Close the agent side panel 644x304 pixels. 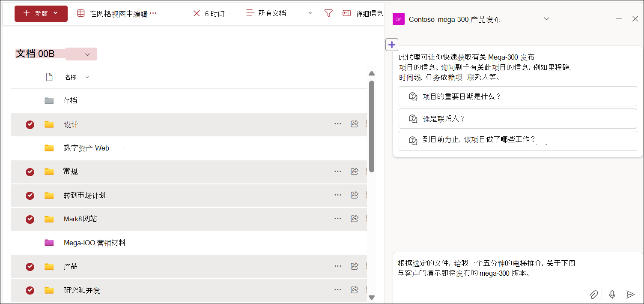point(635,19)
